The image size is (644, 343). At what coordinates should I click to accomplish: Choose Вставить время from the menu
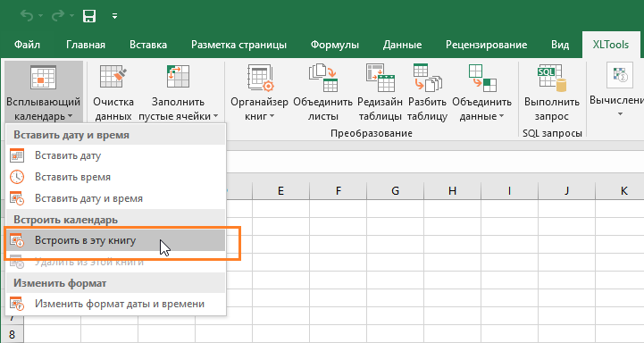pos(115,177)
